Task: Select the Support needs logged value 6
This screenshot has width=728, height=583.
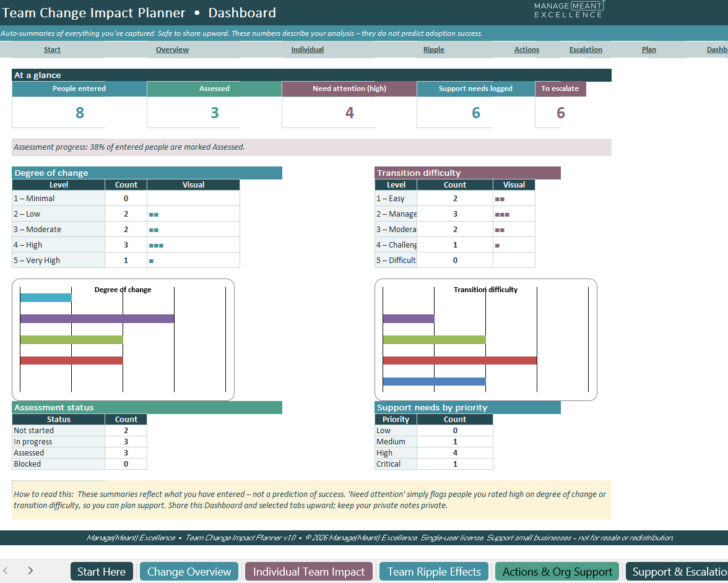Action: (x=476, y=113)
